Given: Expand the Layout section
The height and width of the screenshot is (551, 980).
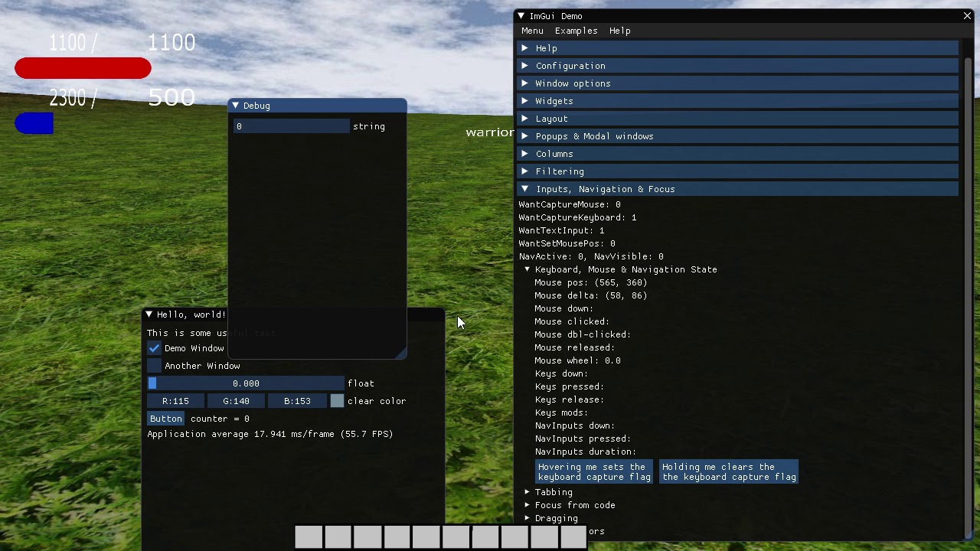Looking at the screenshot, I should 738,119.
